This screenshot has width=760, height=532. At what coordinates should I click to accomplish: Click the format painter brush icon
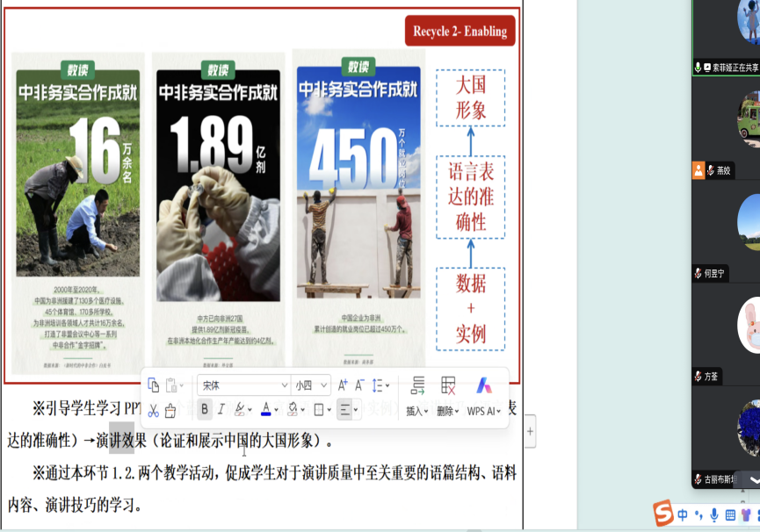(x=170, y=410)
